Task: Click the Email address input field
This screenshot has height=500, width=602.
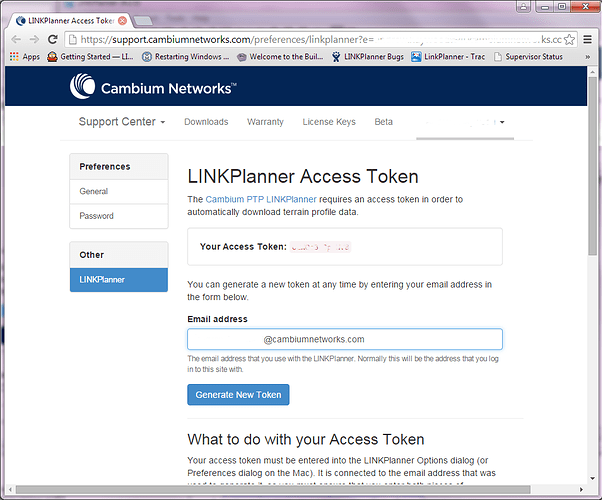Action: (x=345, y=339)
